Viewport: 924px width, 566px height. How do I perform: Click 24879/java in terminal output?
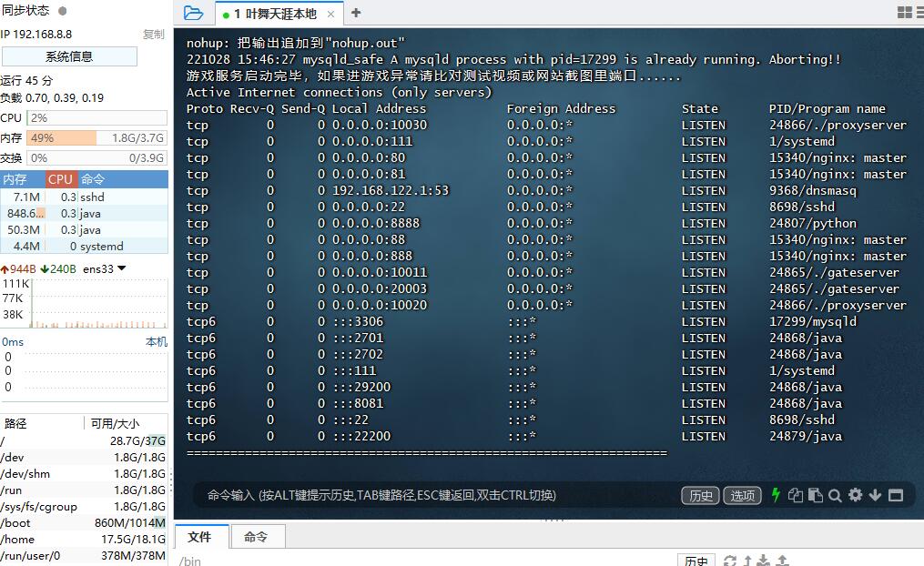click(806, 437)
